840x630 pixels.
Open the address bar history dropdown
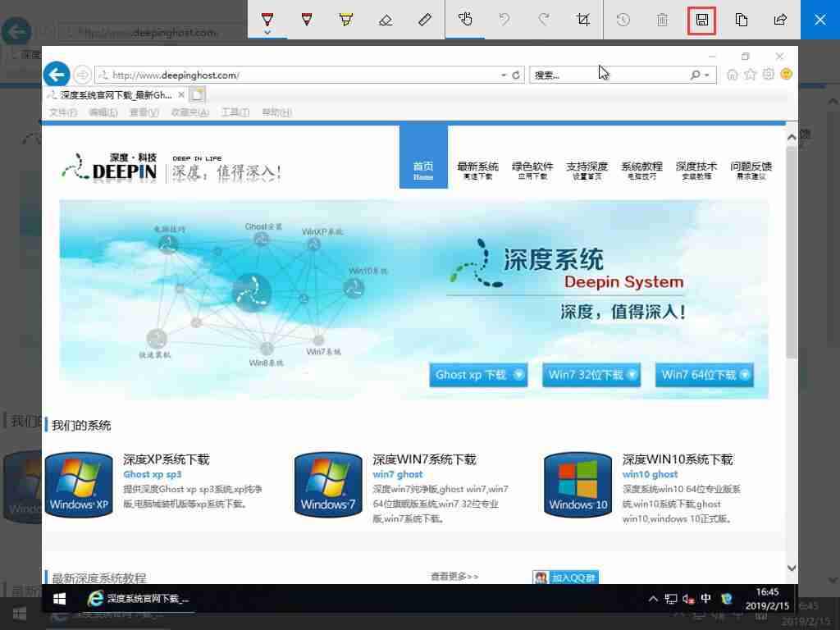504,74
